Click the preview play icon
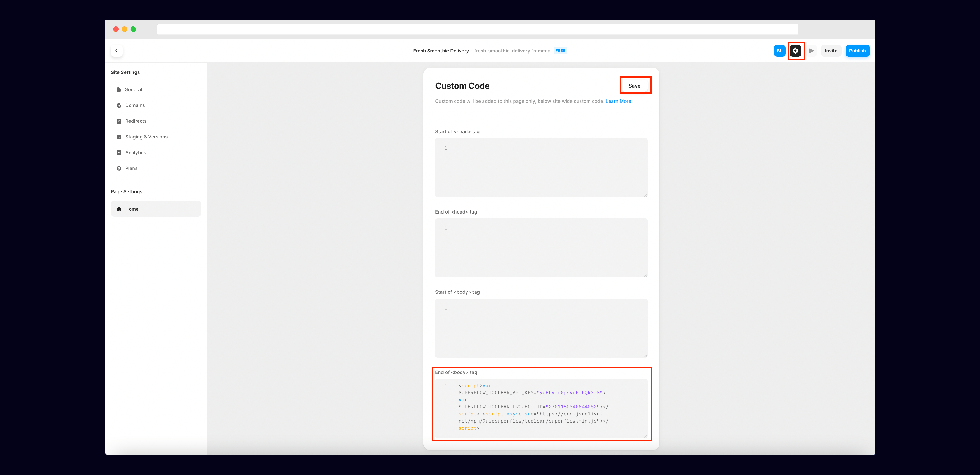Image resolution: width=980 pixels, height=475 pixels. 811,51
